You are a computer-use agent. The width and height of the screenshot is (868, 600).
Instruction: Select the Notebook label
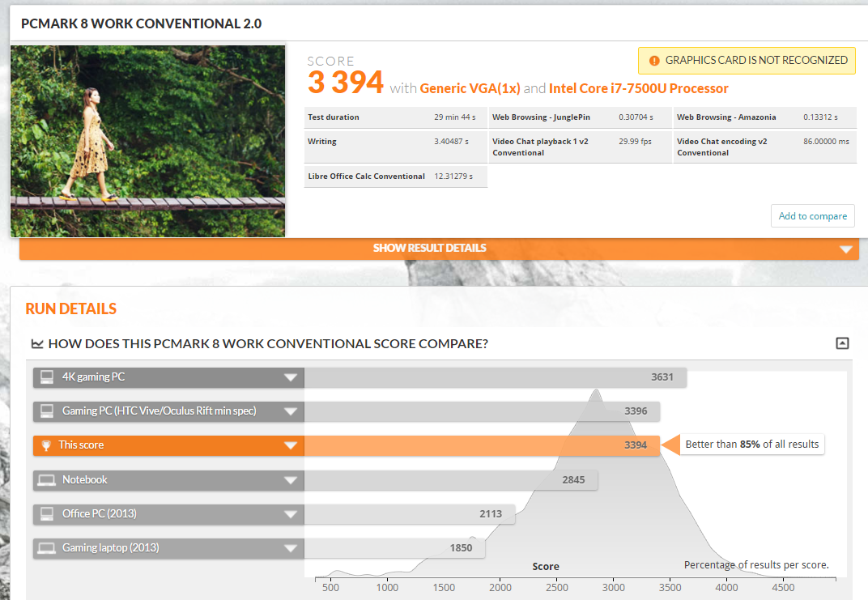click(85, 480)
